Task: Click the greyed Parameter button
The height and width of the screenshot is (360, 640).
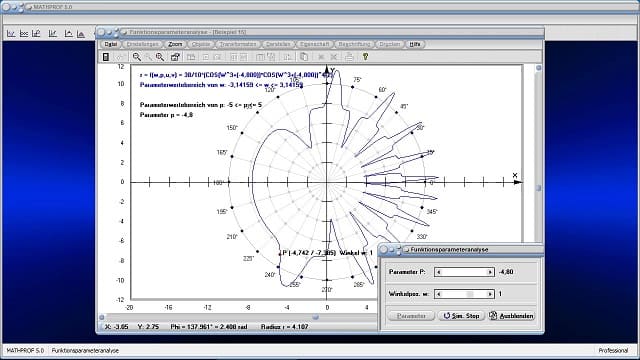Action: point(411,316)
